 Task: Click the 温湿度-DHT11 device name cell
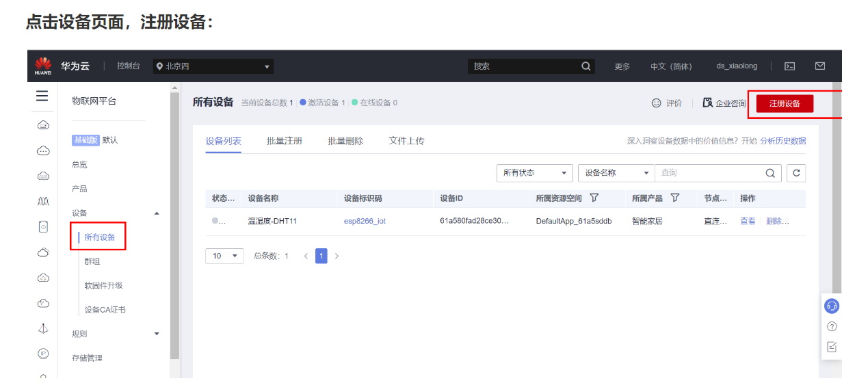pos(272,221)
